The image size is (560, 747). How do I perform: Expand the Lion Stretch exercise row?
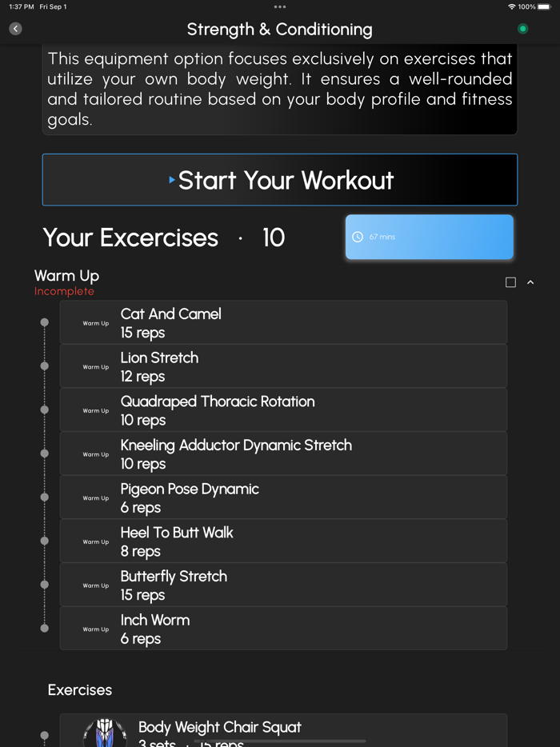tap(283, 366)
